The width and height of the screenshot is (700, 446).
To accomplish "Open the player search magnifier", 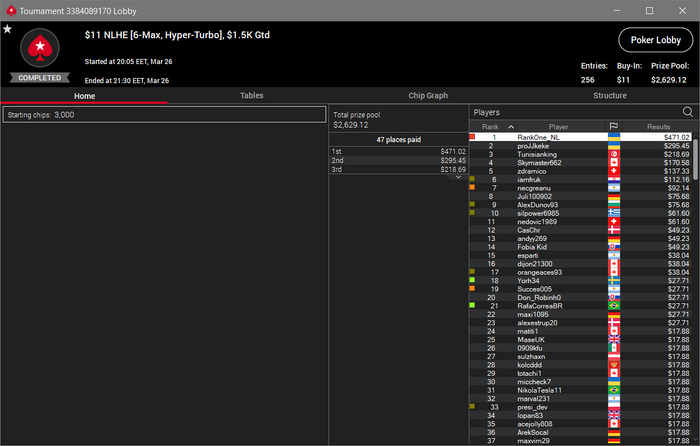I will (688, 112).
